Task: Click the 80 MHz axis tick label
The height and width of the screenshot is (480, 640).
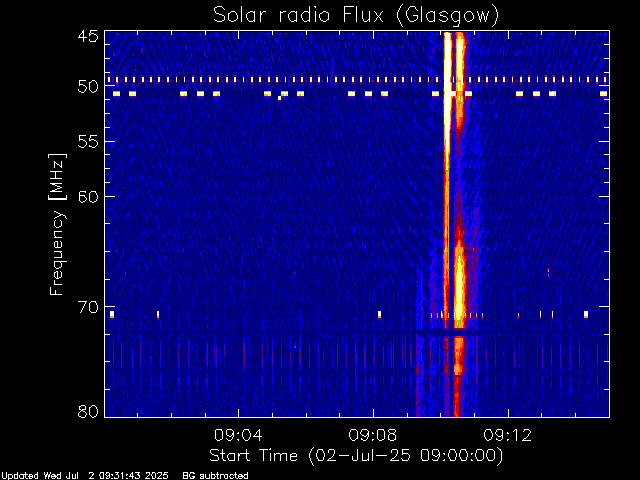Action: coord(88,411)
